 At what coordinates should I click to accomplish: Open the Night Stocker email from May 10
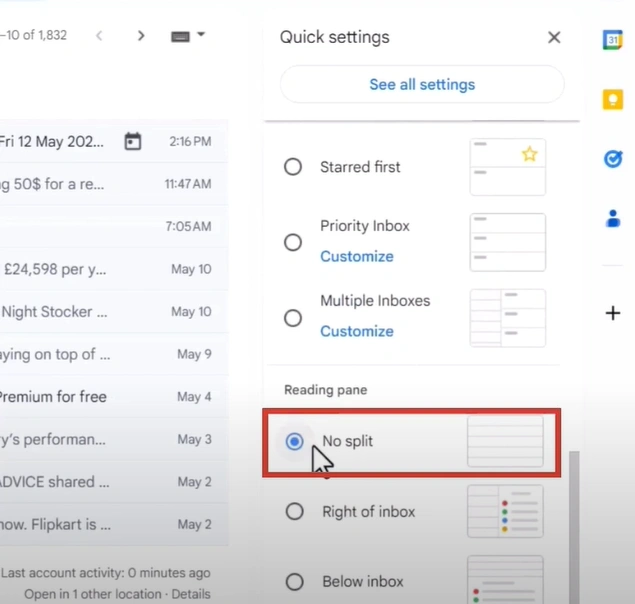(114, 312)
